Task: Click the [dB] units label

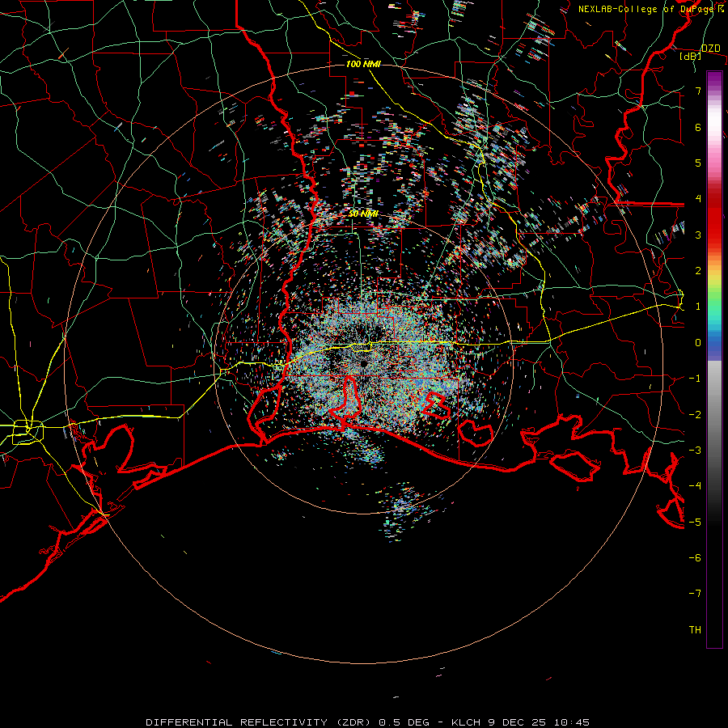Action: point(691,57)
